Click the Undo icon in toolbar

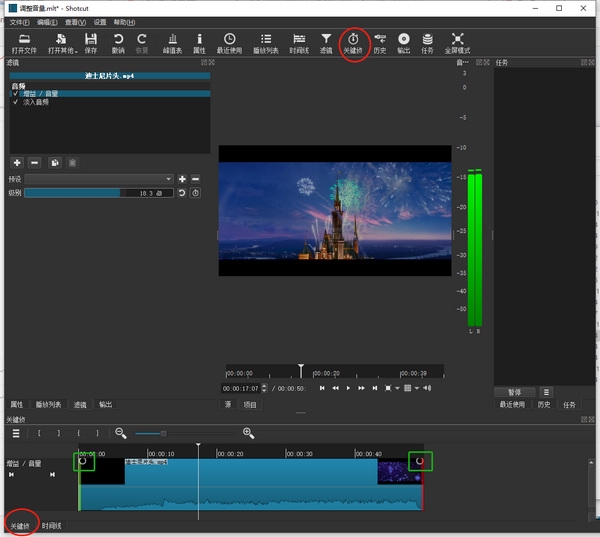tap(118, 43)
